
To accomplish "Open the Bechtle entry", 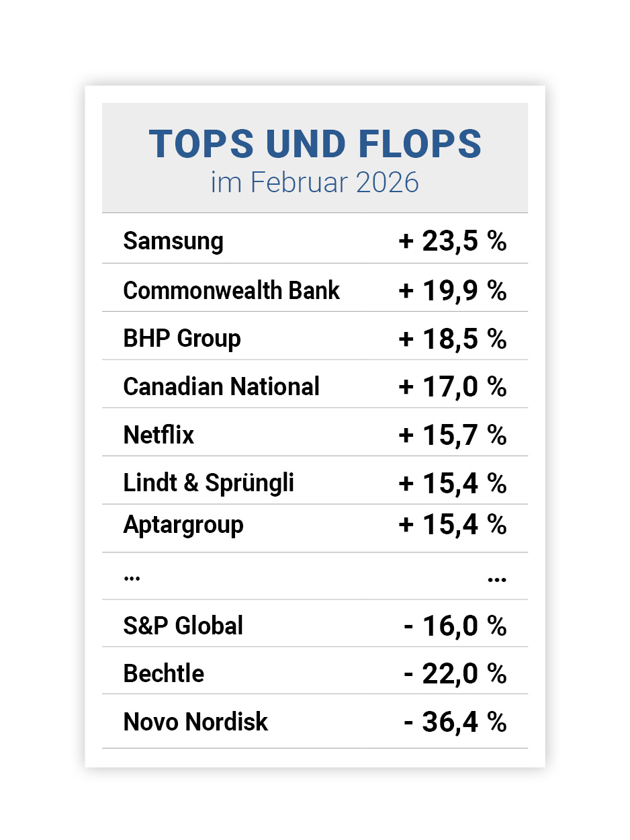I will pyautogui.click(x=164, y=674).
